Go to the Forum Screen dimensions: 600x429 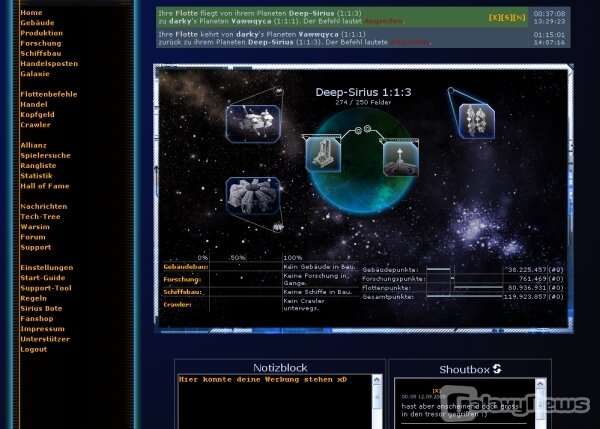click(33, 237)
